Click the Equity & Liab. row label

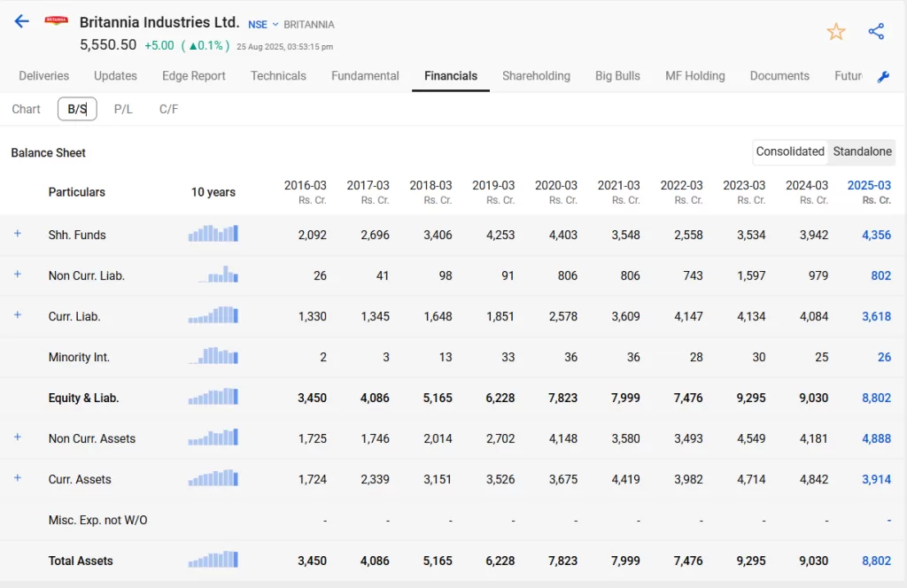pos(83,398)
